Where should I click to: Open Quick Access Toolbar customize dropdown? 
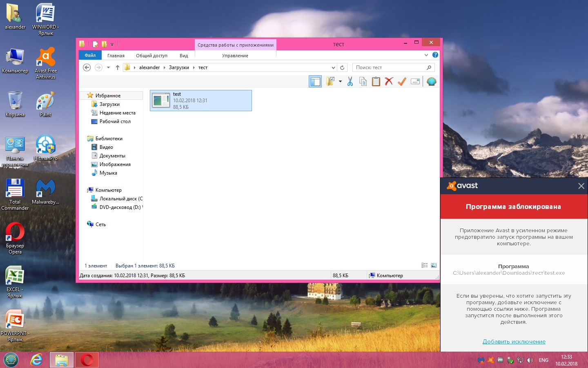tap(112, 44)
